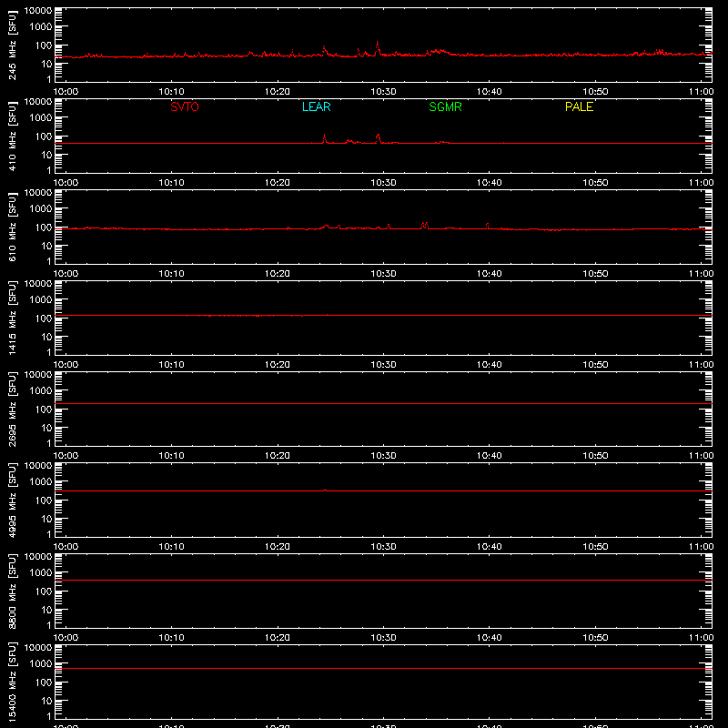Click the 10:20 tick label under 410 MHz plot
This screenshot has width=728, height=728.
coord(278,183)
